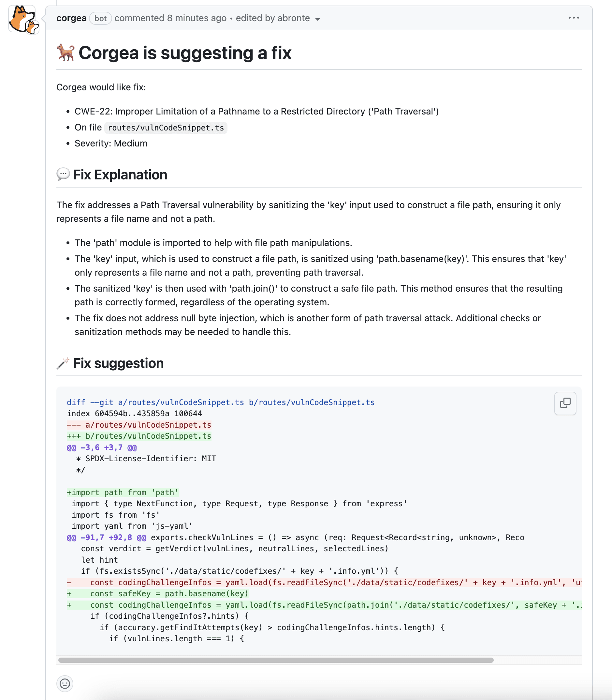Image resolution: width=612 pixels, height=700 pixels.
Task: Open the "8 minutes ago" timestamp link
Action: tap(197, 18)
